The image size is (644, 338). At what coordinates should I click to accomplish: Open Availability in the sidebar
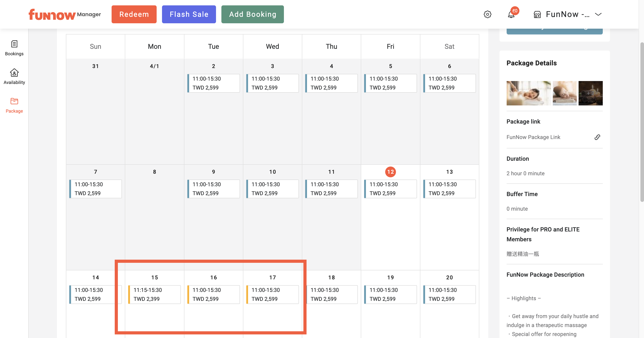point(14,77)
